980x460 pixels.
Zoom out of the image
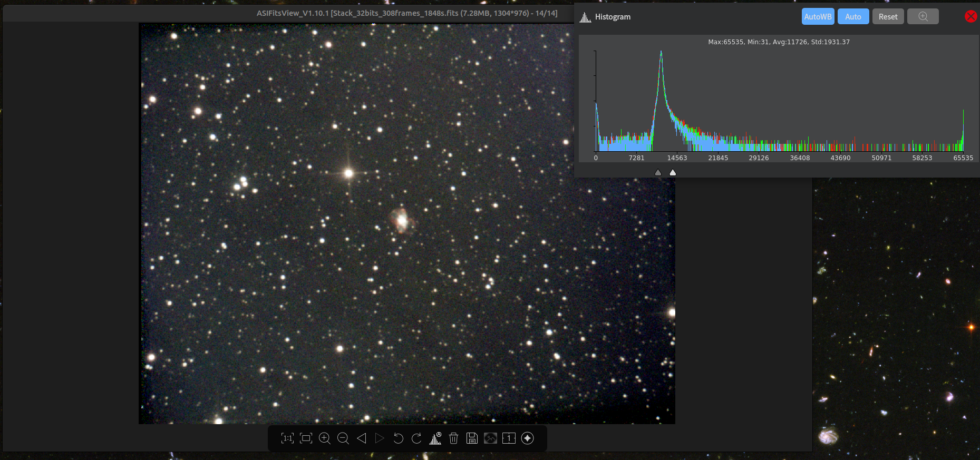(x=343, y=438)
